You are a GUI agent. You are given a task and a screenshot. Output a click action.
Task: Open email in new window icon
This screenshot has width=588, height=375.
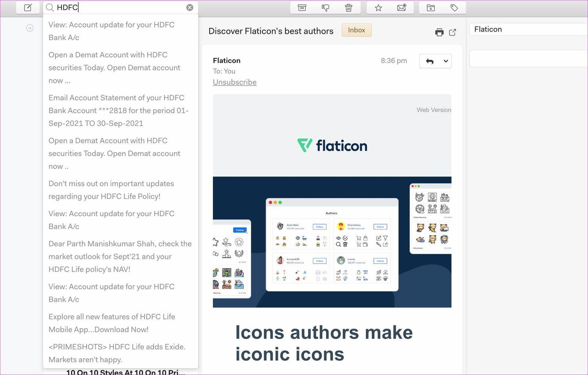coord(452,33)
